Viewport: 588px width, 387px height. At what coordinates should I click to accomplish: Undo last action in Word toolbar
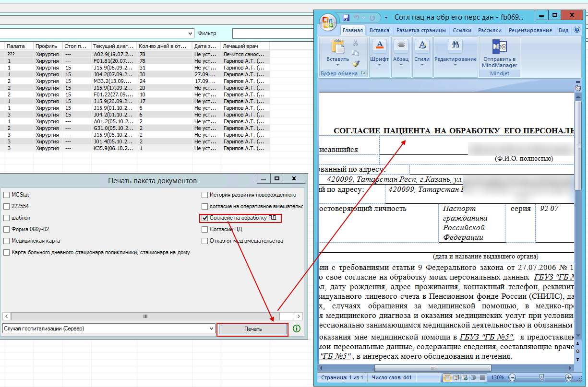click(x=357, y=17)
